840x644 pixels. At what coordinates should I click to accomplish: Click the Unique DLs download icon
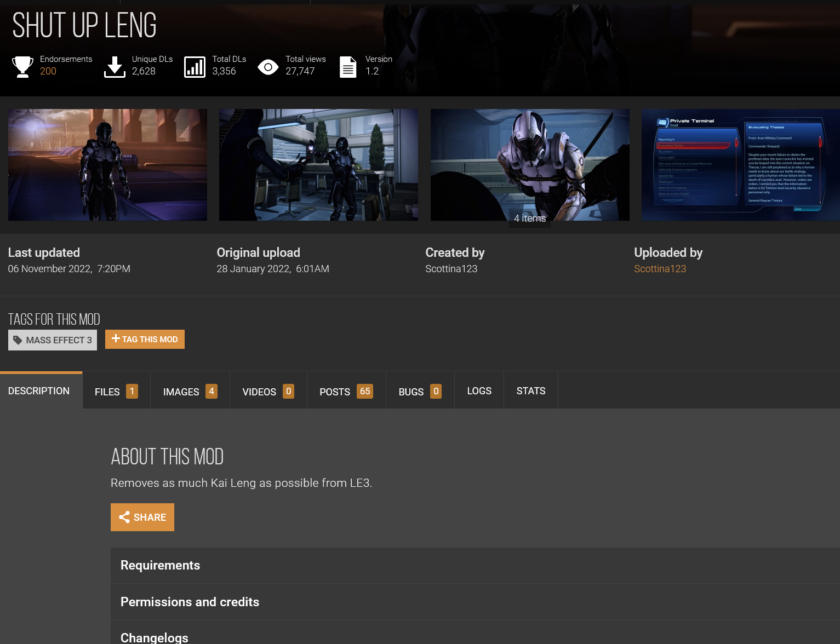(x=115, y=67)
